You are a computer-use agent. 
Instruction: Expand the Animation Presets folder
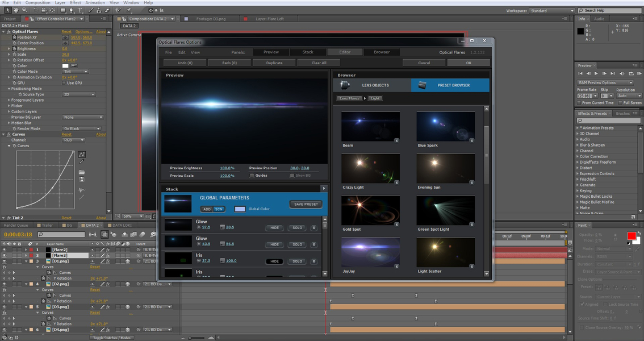pos(578,128)
